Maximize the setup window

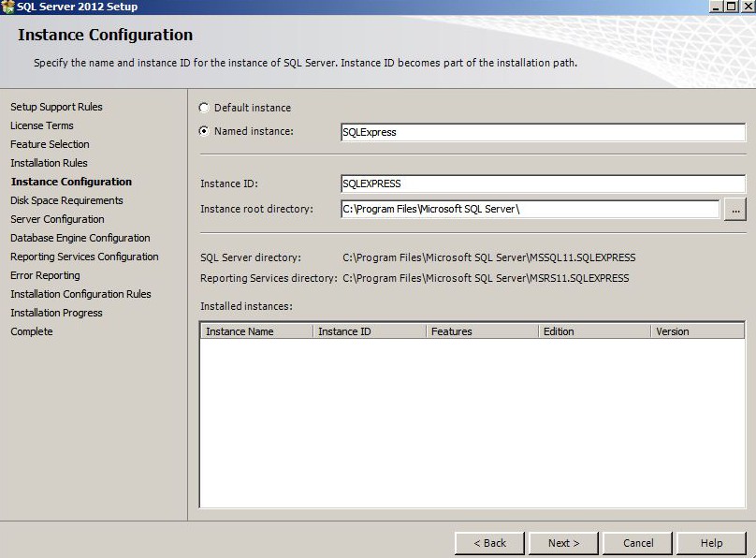coord(730,7)
